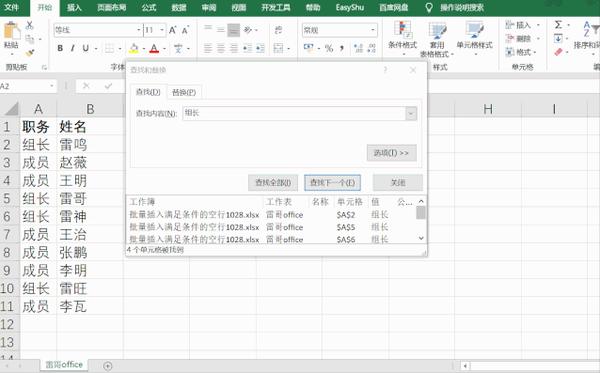The image size is (600, 373).
Task: Click the text orientation icon
Action: coord(248,29)
